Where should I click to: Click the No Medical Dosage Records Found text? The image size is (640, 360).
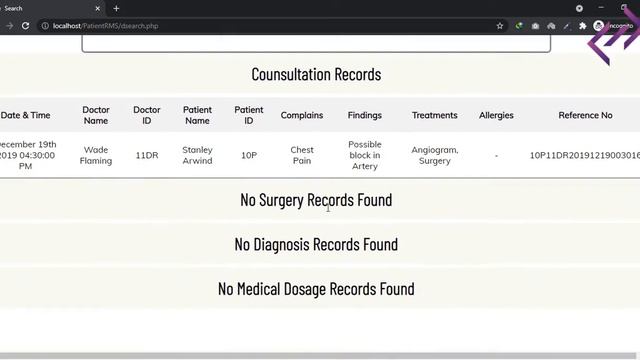coord(316,289)
